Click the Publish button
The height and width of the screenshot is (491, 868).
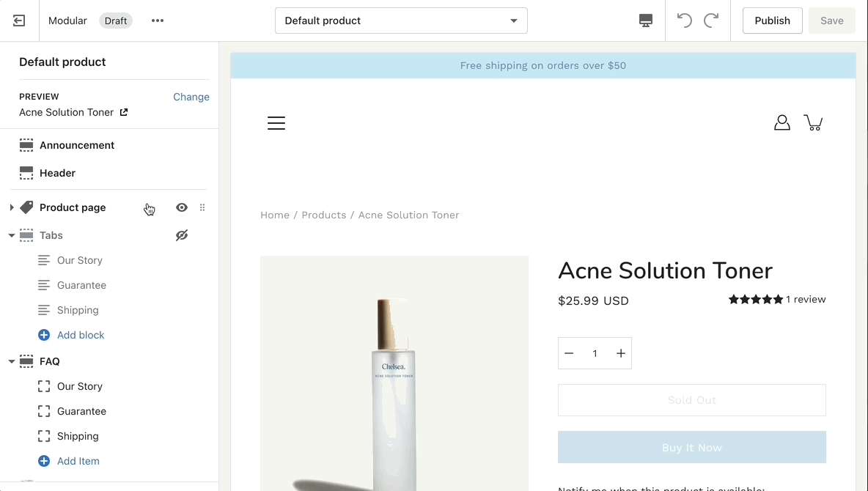pos(772,21)
